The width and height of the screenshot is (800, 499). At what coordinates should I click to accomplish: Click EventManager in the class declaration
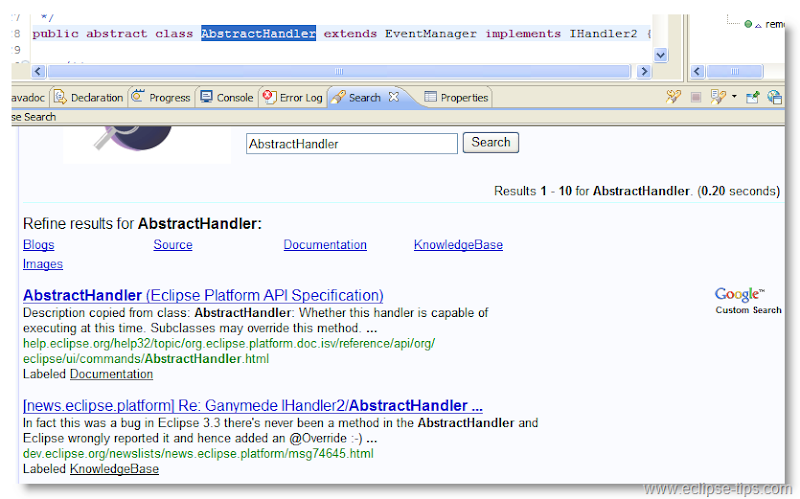click(x=431, y=34)
